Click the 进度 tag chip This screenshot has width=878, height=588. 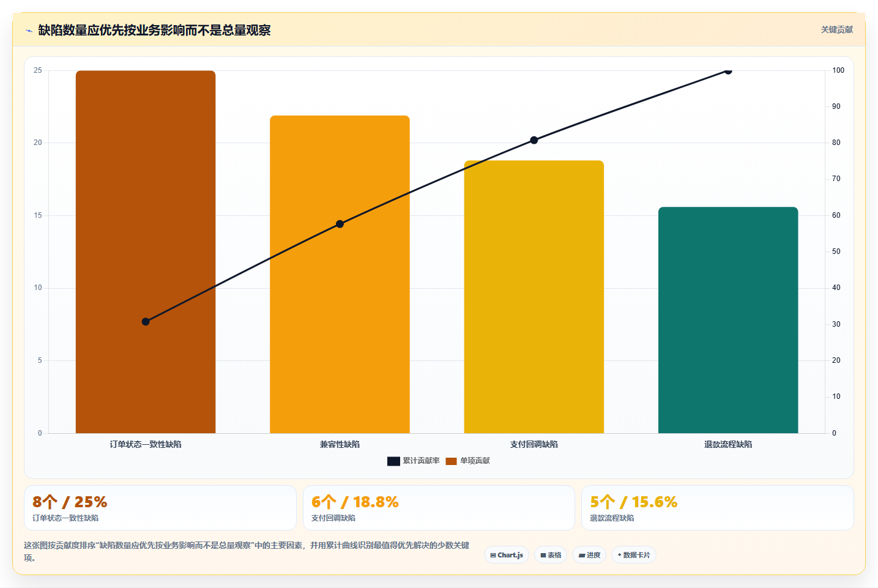pos(589,555)
